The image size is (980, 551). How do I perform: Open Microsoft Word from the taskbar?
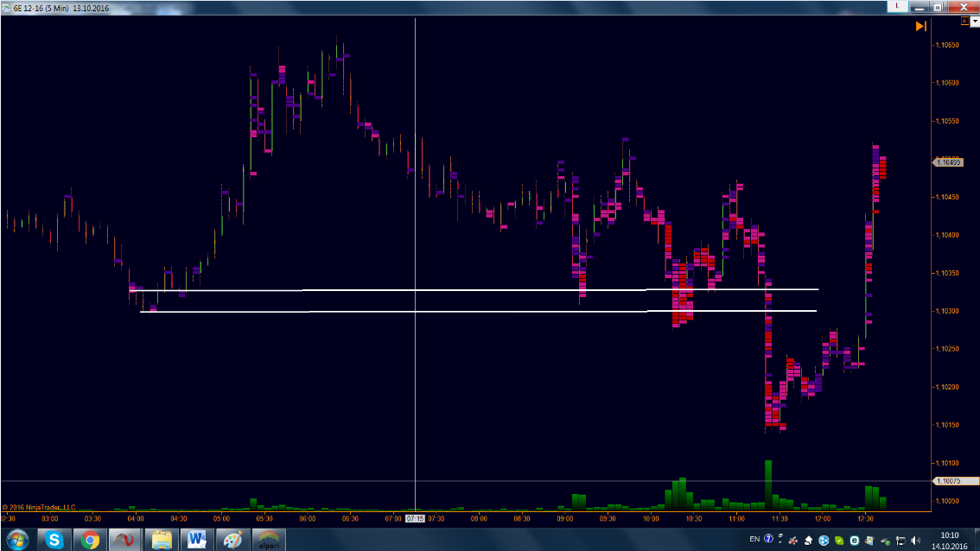196,540
